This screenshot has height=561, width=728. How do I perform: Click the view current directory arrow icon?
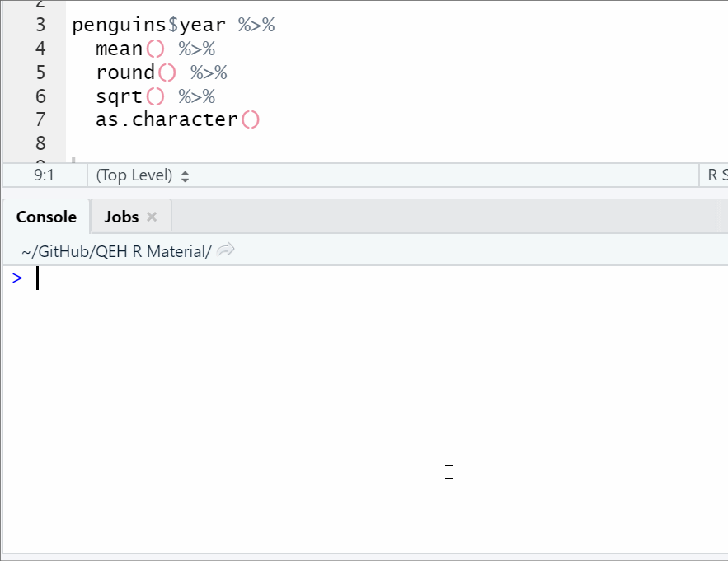pos(226,250)
